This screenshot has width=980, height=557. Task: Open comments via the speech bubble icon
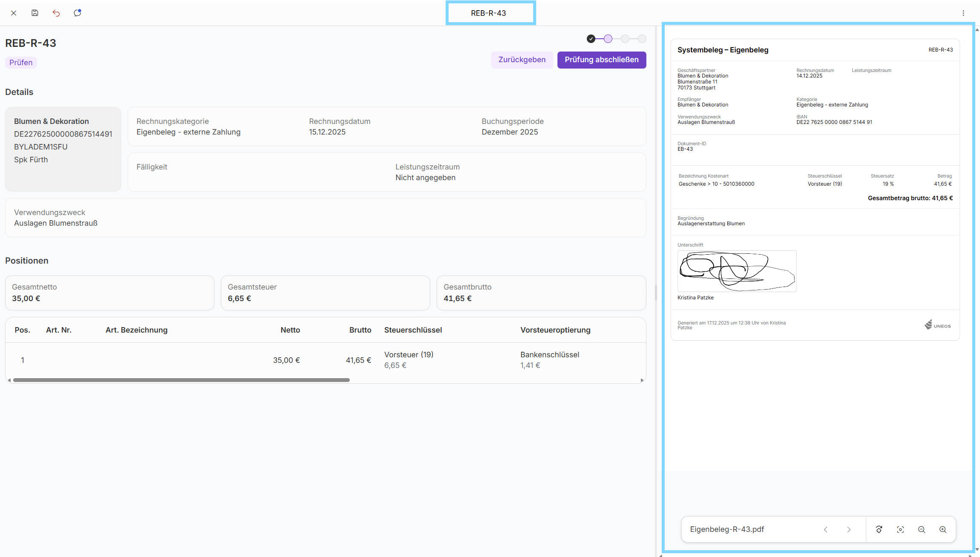click(x=77, y=13)
